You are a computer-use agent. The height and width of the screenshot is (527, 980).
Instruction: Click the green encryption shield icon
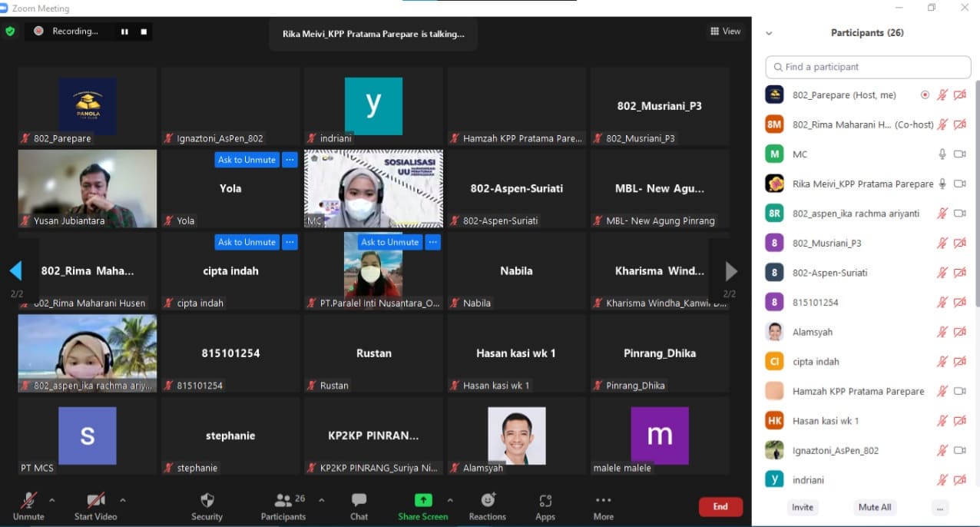click(x=10, y=31)
